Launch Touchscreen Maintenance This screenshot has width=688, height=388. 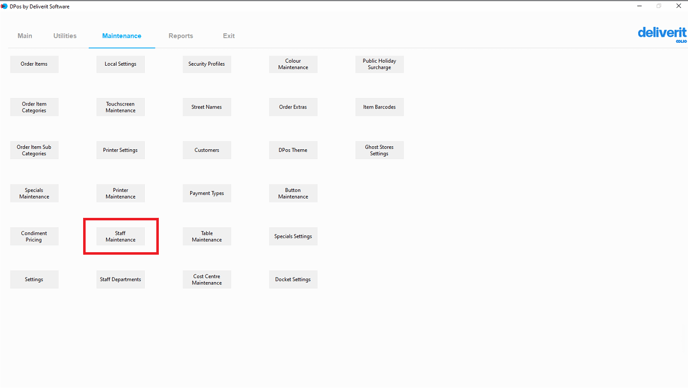pos(121,107)
